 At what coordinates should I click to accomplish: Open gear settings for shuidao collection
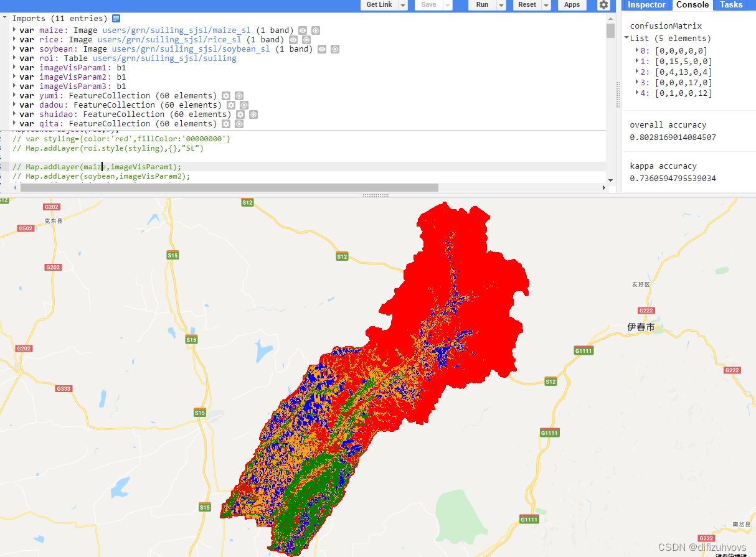[240, 115]
